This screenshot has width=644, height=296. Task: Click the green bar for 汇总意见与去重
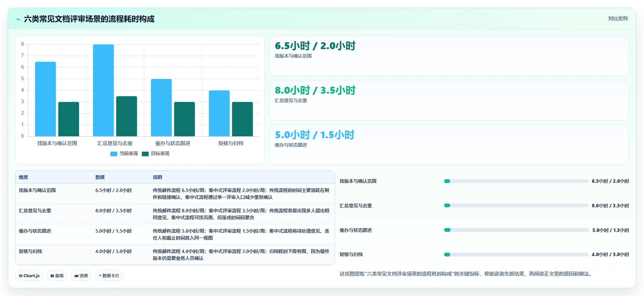pyautogui.click(x=127, y=116)
